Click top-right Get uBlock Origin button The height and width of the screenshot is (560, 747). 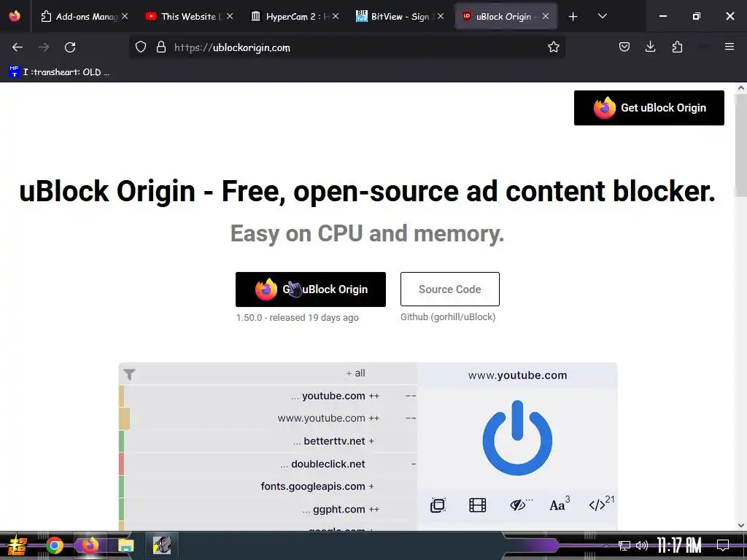click(649, 108)
